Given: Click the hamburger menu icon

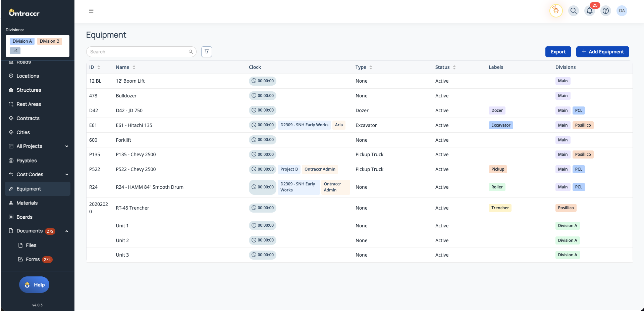Looking at the screenshot, I should pyautogui.click(x=91, y=11).
